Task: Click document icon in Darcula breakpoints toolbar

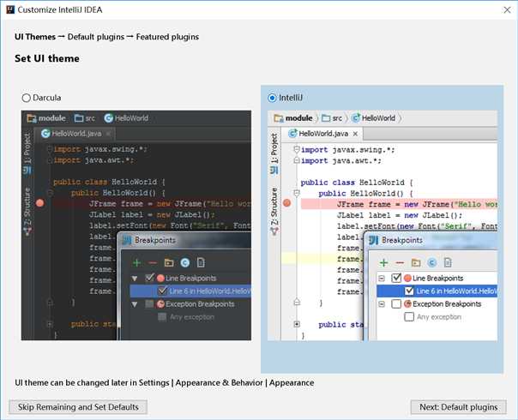Action: [201, 263]
